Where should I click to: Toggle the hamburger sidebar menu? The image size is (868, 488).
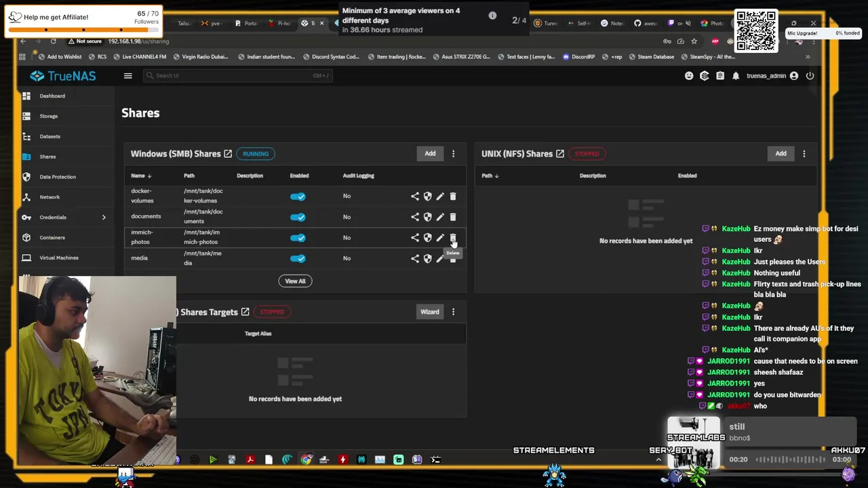tap(127, 76)
